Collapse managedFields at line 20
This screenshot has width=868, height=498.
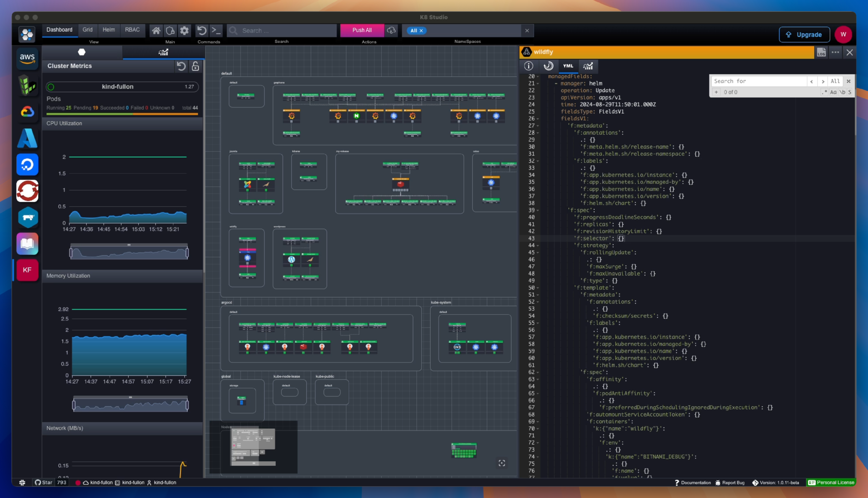[x=538, y=77]
